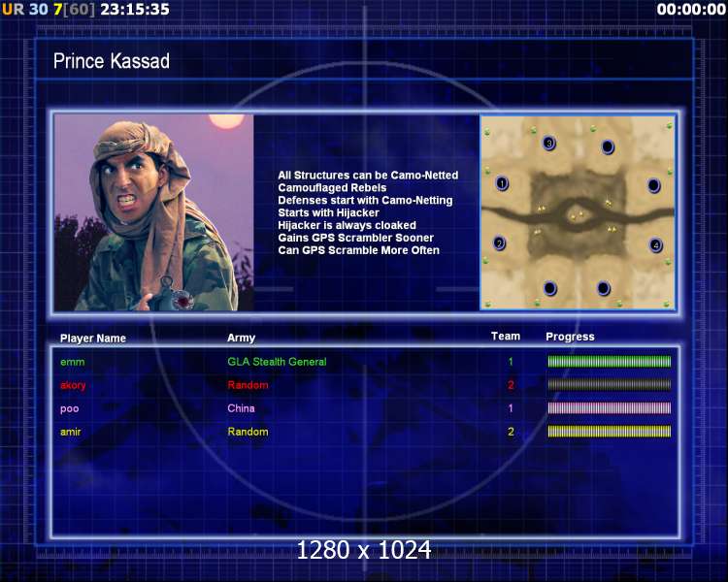Click 'All Structures can be Camo-Netted' line

(x=368, y=176)
